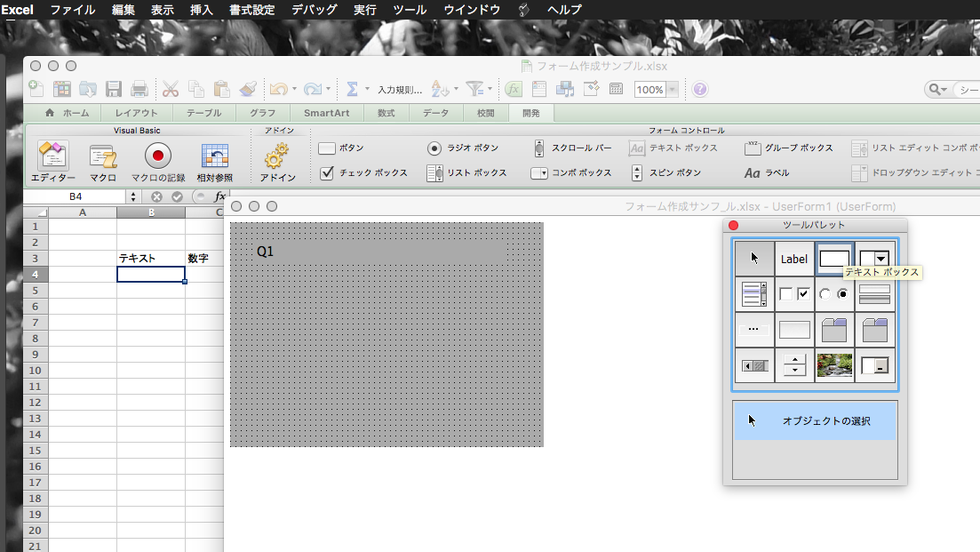Select the CheckBox tool in the tool palette
This screenshot has width=980, height=552.
[794, 294]
